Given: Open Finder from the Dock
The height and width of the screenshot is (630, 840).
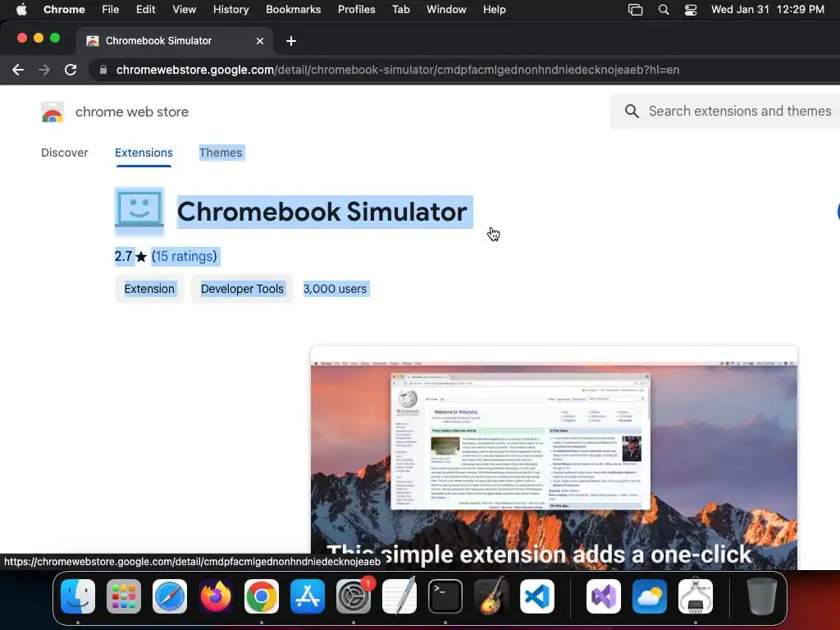Looking at the screenshot, I should click(78, 596).
